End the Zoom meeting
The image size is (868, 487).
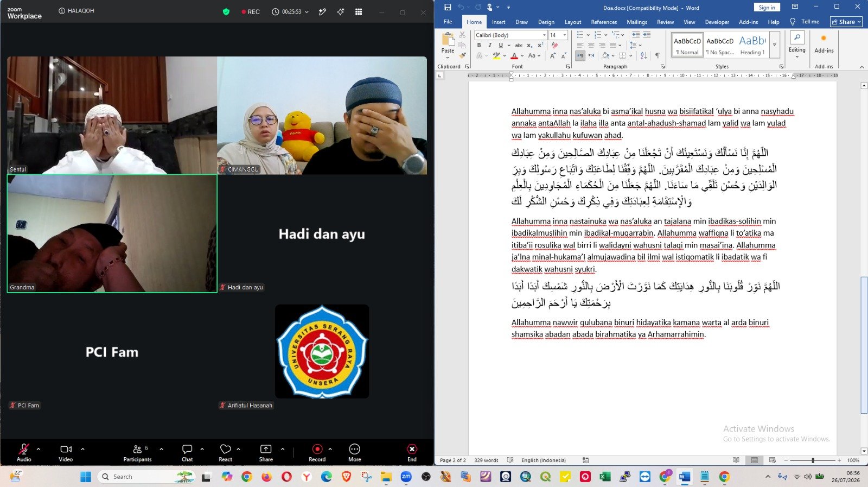pyautogui.click(x=412, y=452)
